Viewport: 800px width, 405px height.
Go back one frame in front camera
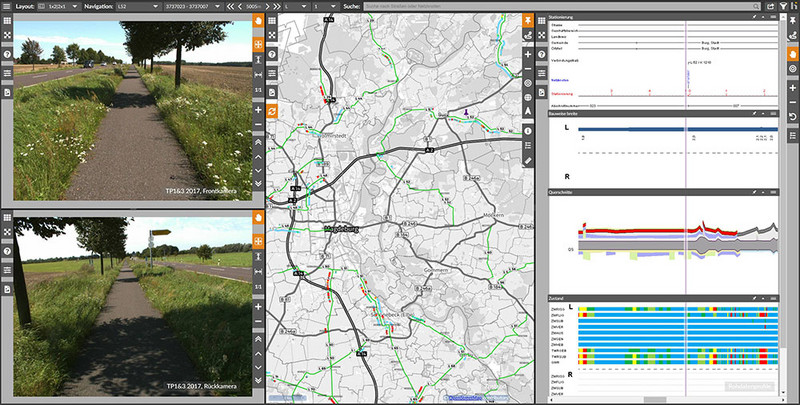pos(258,170)
